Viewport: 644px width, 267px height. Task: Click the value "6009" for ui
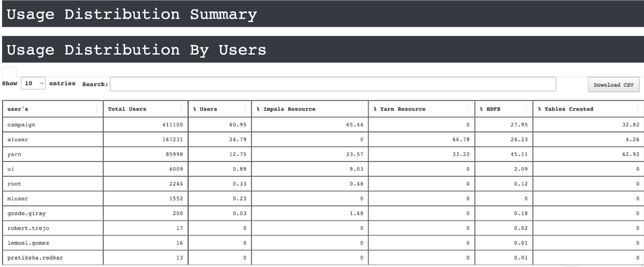(176, 169)
